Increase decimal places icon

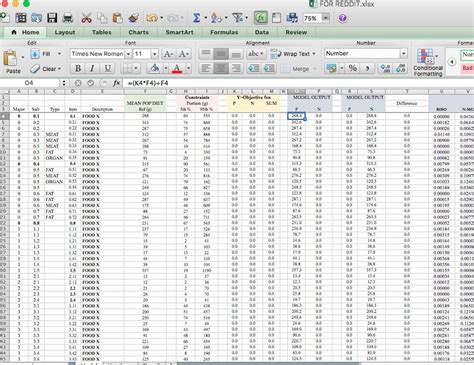[x=385, y=68]
